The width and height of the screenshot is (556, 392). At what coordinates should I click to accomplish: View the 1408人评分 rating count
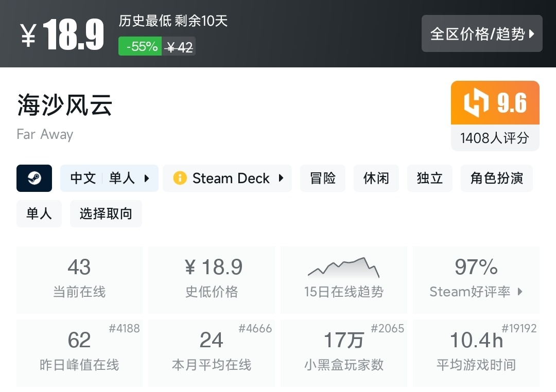[x=495, y=138]
